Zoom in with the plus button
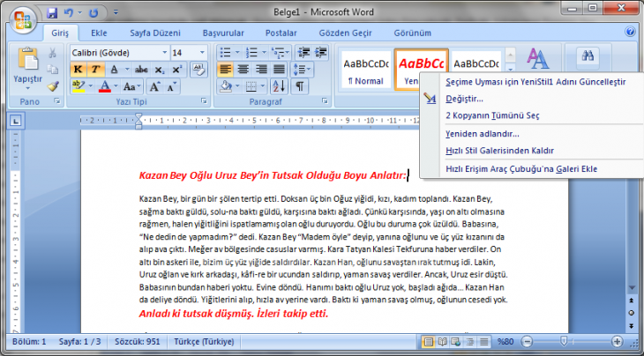The image size is (644, 356). tap(617, 341)
